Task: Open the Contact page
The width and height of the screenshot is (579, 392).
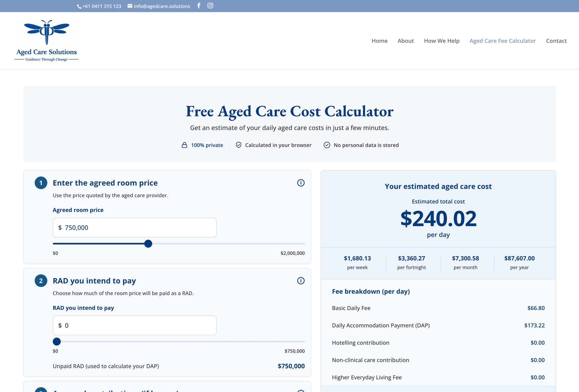Action: pos(556,41)
